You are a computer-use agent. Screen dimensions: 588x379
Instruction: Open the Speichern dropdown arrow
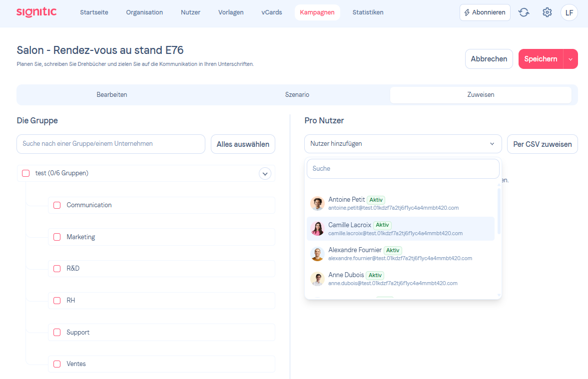(x=571, y=59)
